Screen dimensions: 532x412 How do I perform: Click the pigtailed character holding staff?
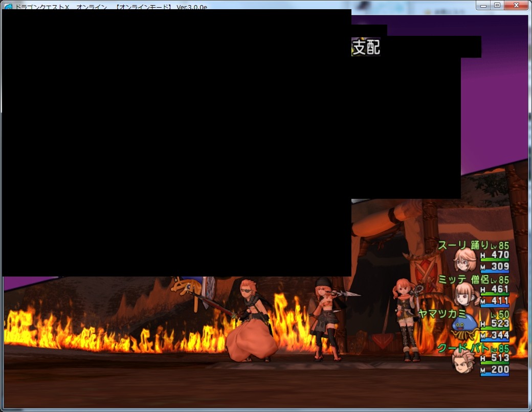coord(407,321)
